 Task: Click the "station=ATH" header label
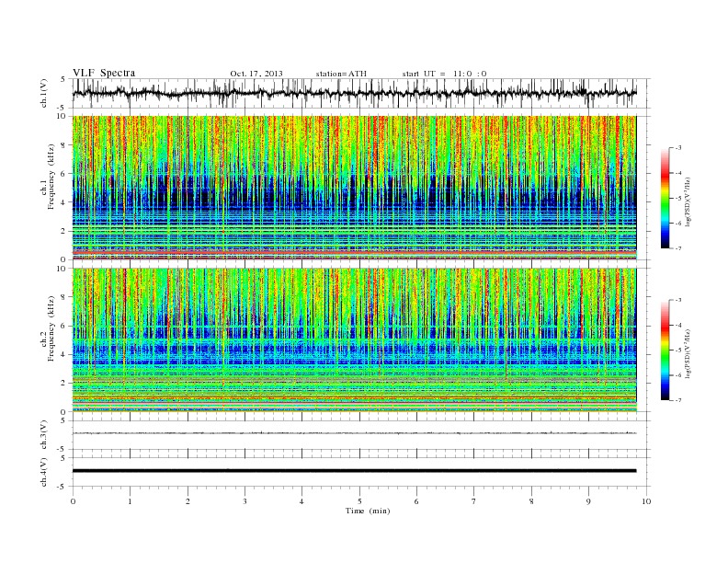[x=341, y=74]
